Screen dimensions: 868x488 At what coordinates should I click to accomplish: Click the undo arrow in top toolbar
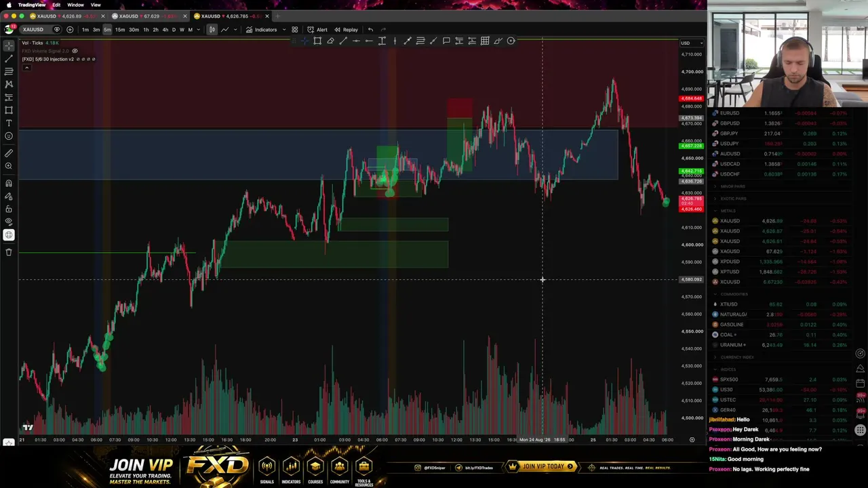pos(370,30)
